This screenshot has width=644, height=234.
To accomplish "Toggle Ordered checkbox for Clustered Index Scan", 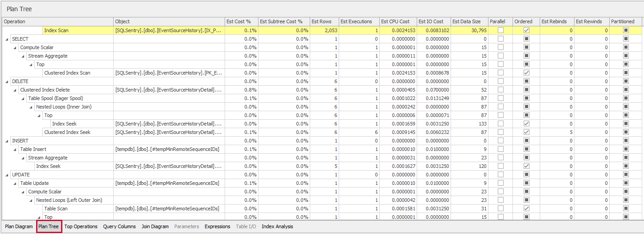I will tap(526, 73).
